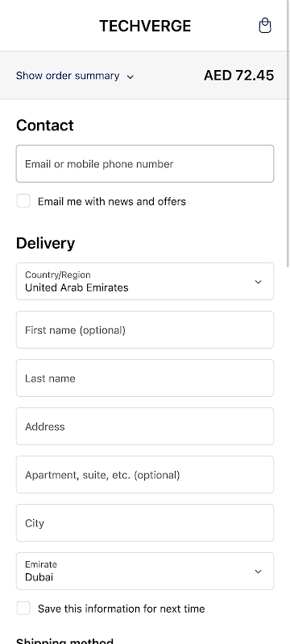This screenshot has width=290, height=644.
Task: Click the AED 72.45 order total
Action: [x=238, y=76]
